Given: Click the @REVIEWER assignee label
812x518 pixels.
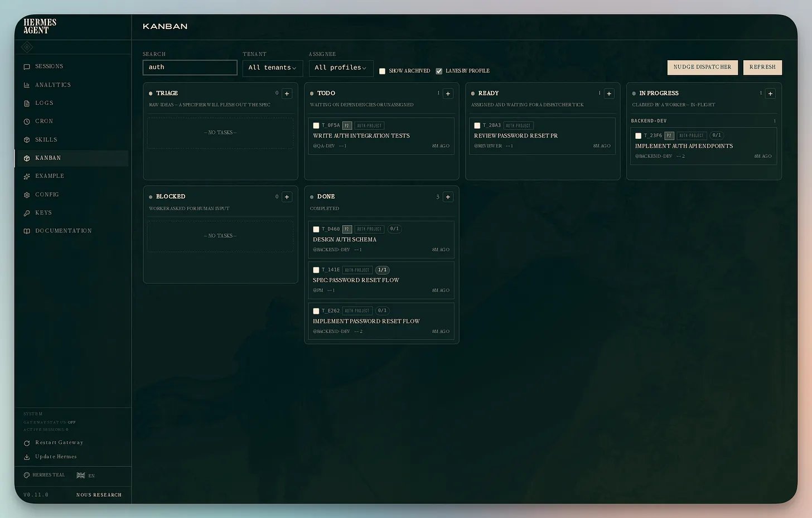Looking at the screenshot, I should (x=488, y=146).
